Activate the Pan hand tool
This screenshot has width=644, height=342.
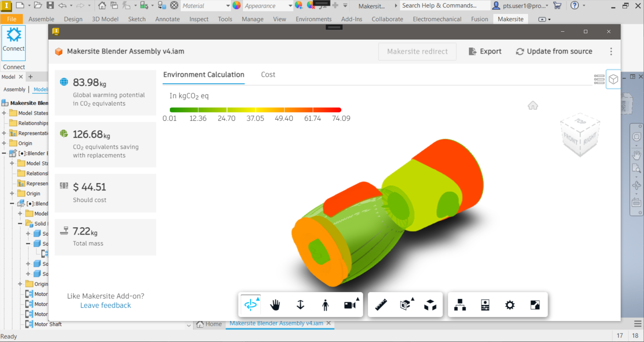pyautogui.click(x=275, y=304)
